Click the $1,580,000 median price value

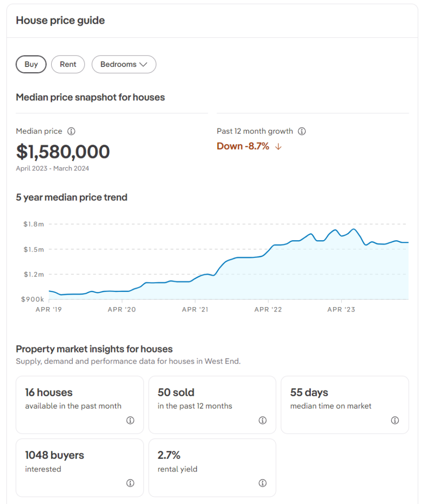(x=63, y=152)
